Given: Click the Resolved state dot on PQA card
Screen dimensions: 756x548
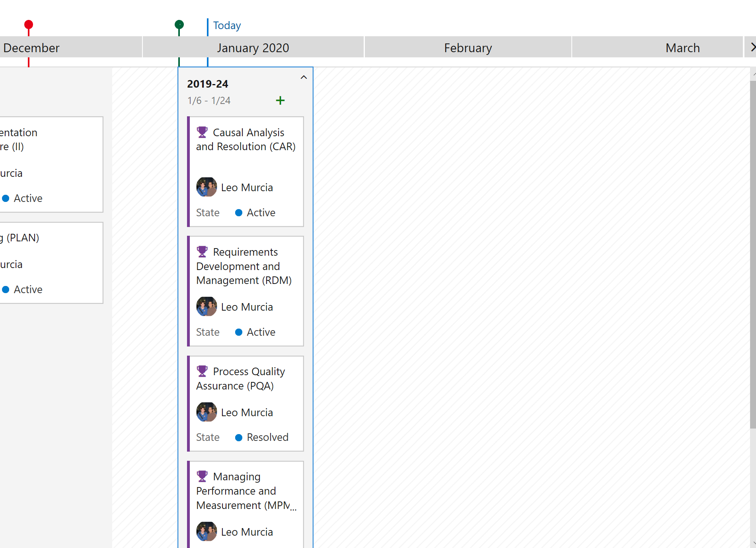Looking at the screenshot, I should (x=239, y=437).
